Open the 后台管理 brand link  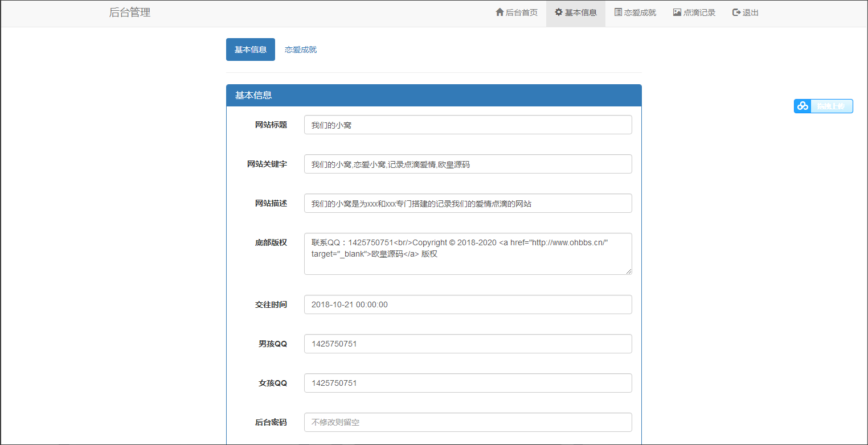pyautogui.click(x=130, y=13)
